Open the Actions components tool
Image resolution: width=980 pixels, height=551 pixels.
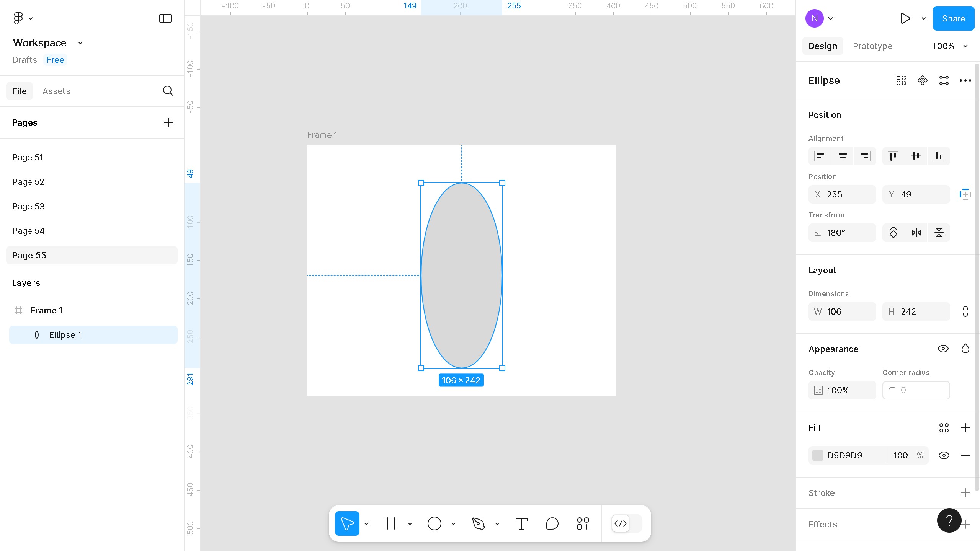click(583, 523)
